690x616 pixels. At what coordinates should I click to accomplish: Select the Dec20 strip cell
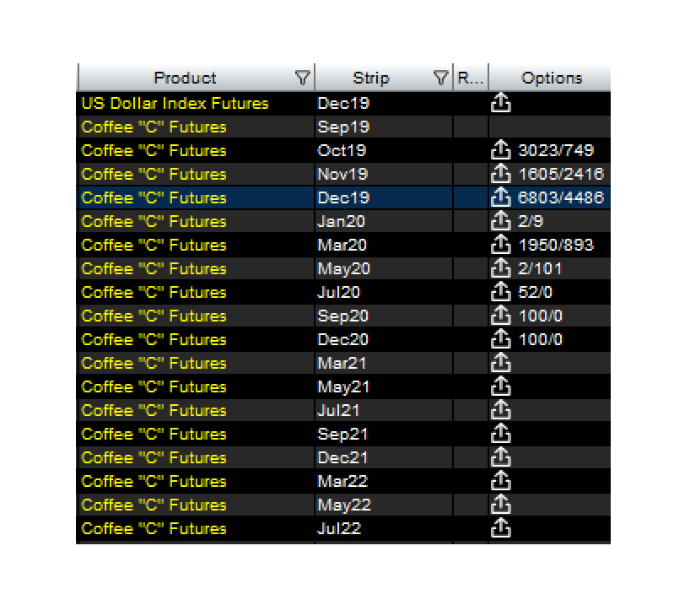(x=383, y=339)
